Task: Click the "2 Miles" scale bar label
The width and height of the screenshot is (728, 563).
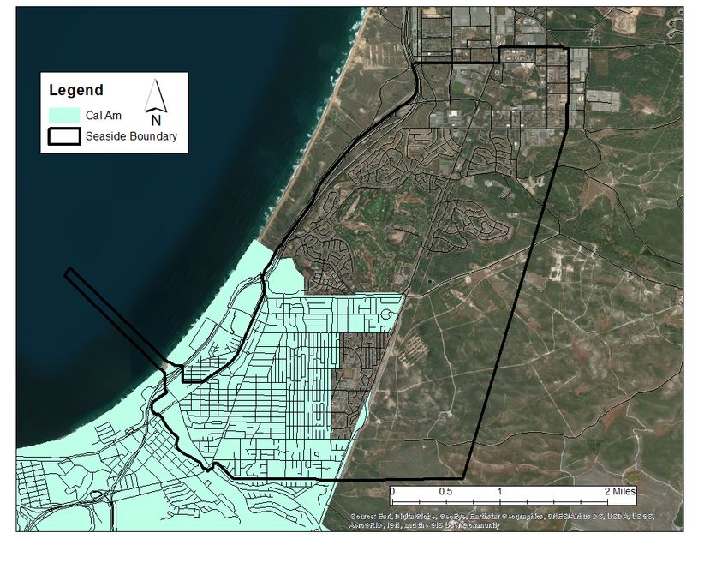Action: 620,491
